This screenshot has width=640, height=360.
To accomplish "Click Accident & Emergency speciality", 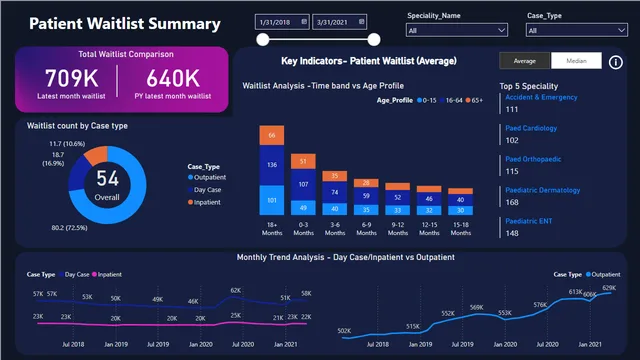I will [x=541, y=97].
